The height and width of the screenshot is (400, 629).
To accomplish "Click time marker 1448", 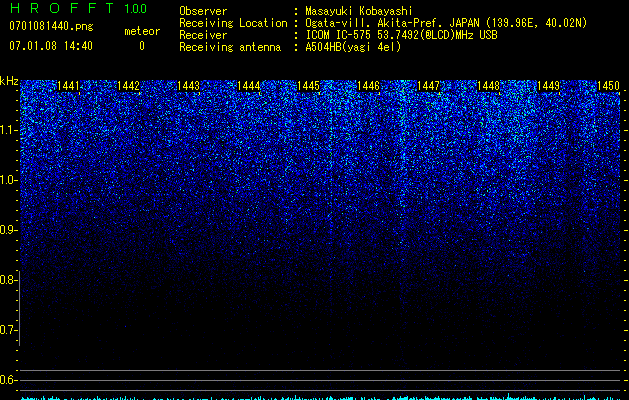I will point(489,86).
